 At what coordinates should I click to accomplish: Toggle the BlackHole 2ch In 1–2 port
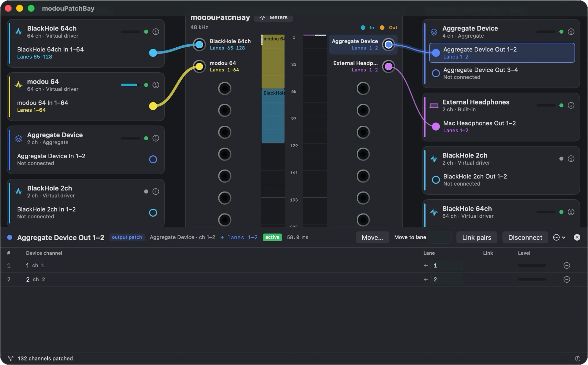point(153,213)
